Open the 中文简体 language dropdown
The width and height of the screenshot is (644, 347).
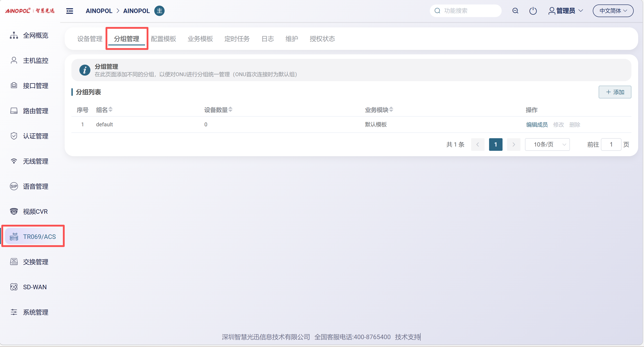pyautogui.click(x=613, y=11)
